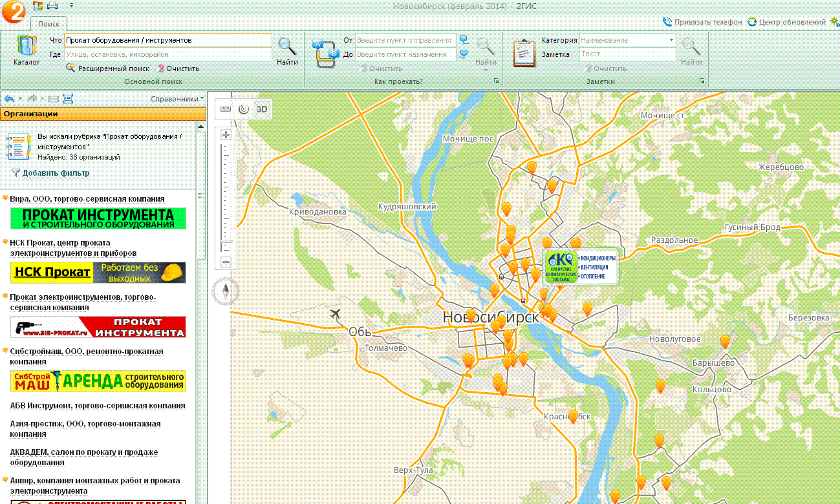The width and height of the screenshot is (840, 504).
Task: Click the От departure input field
Action: pyautogui.click(x=405, y=40)
